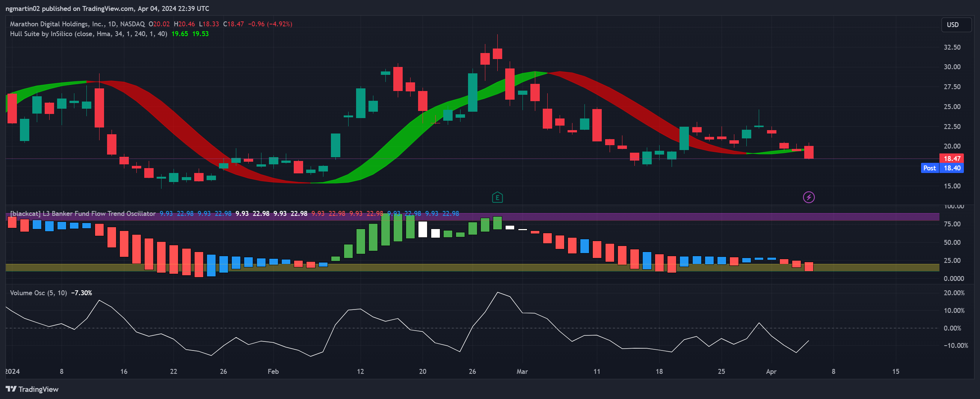Click the 18.47 last price label
980x399 pixels.
tap(951, 158)
